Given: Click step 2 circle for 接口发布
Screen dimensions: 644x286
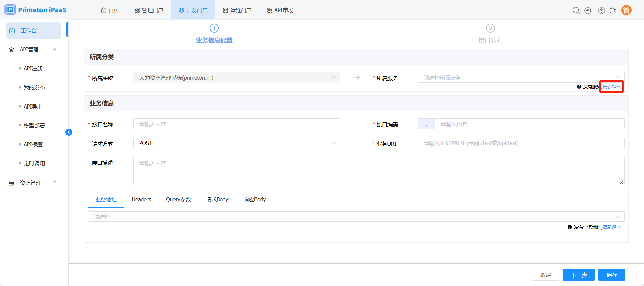Looking at the screenshot, I should tap(490, 28).
